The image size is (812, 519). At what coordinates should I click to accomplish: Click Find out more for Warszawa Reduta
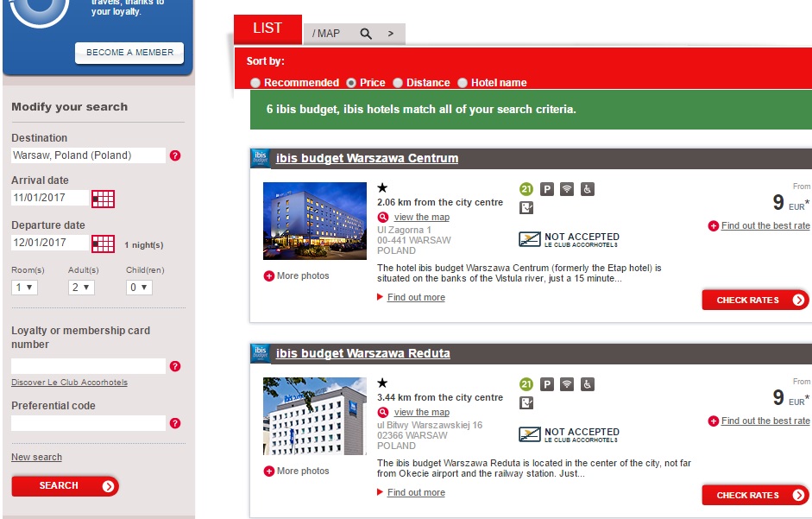[416, 492]
